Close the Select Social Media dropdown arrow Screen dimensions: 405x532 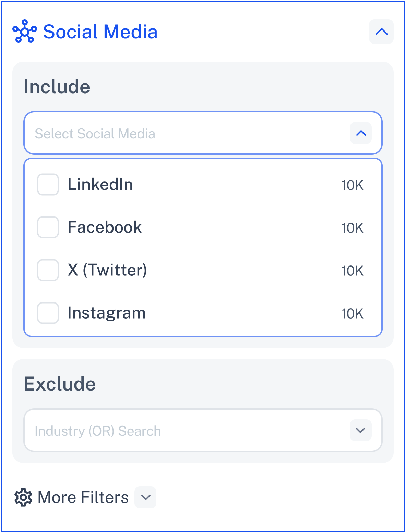(361, 133)
